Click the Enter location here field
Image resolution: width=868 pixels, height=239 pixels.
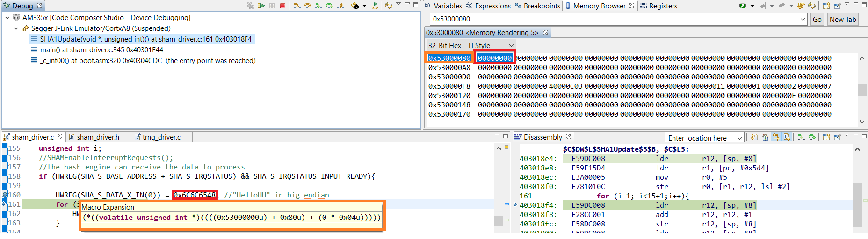tap(704, 138)
